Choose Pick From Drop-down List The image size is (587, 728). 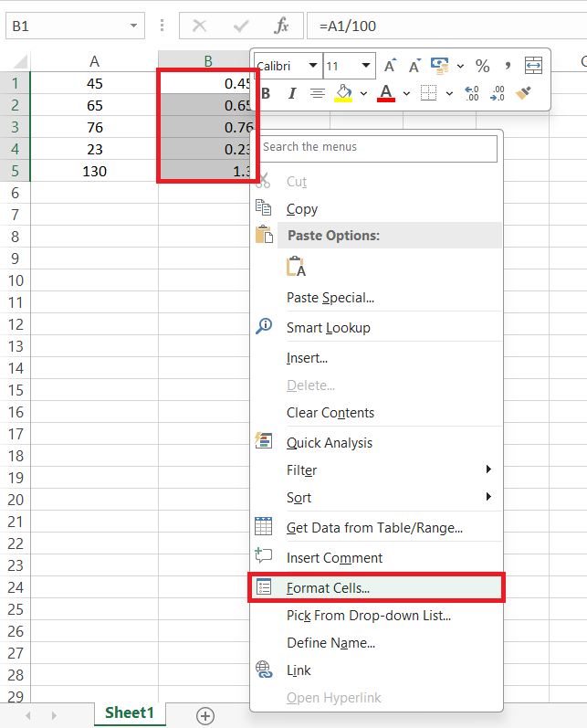pos(369,616)
